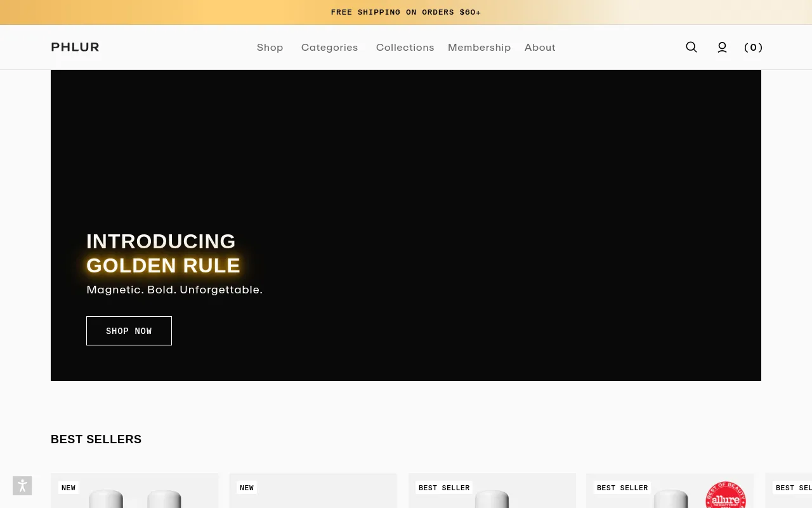
Task: Open the Membership page
Action: click(x=479, y=48)
